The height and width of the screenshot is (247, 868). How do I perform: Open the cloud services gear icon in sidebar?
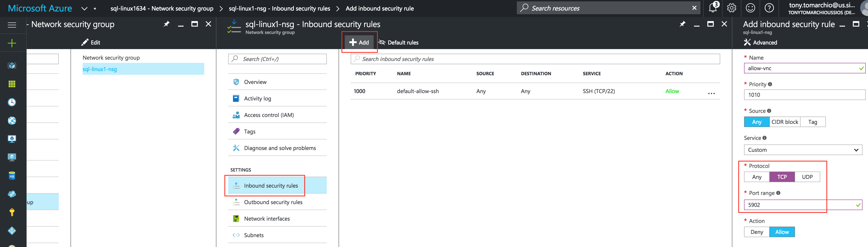tap(12, 194)
